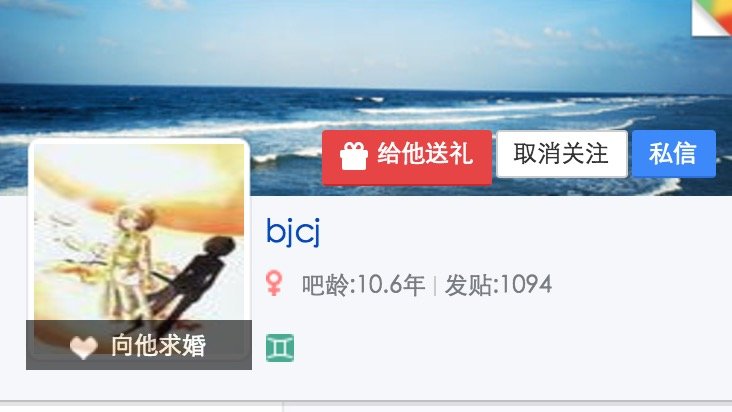Click the pink female gender symbol
Viewport: 732px width, 412px height.
coord(274,283)
